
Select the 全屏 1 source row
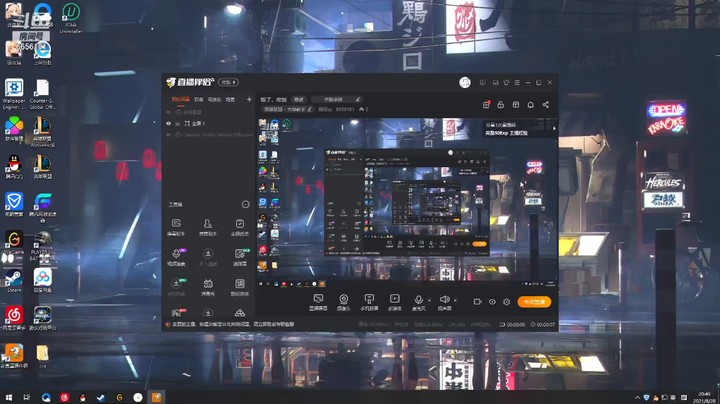(x=208, y=123)
